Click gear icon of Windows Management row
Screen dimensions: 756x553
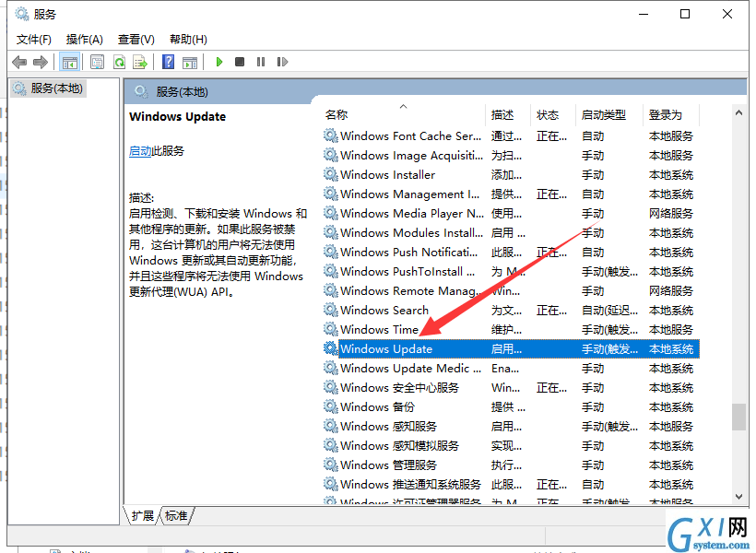pos(330,194)
